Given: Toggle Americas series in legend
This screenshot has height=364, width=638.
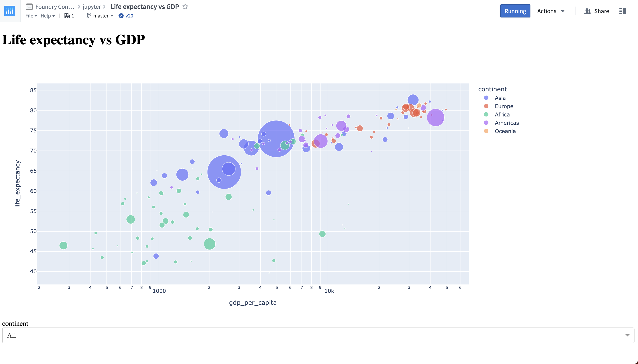Looking at the screenshot, I should click(507, 123).
